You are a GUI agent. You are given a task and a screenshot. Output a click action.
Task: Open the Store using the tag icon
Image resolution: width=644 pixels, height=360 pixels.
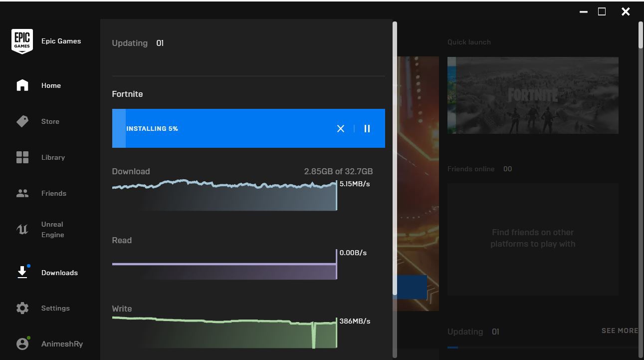[22, 121]
